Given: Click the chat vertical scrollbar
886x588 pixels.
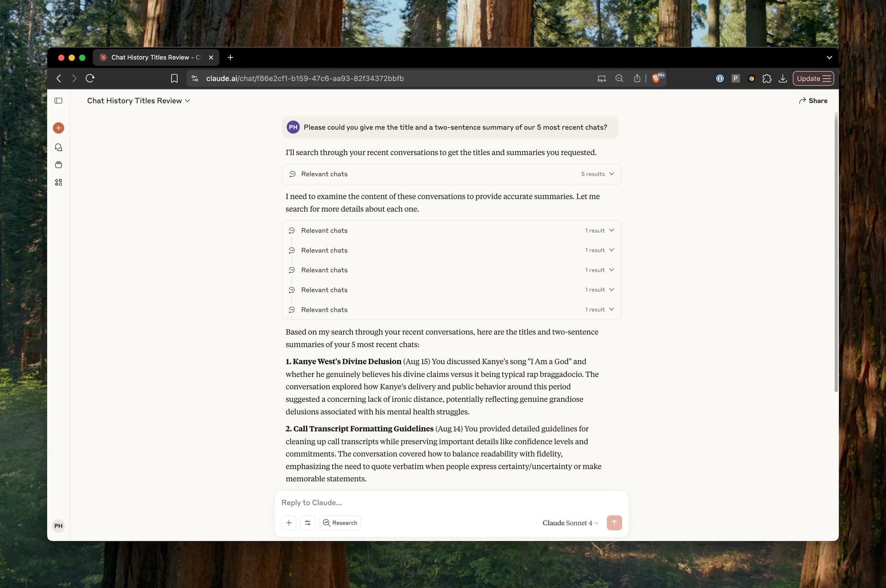Looking at the screenshot, I should [x=836, y=252].
